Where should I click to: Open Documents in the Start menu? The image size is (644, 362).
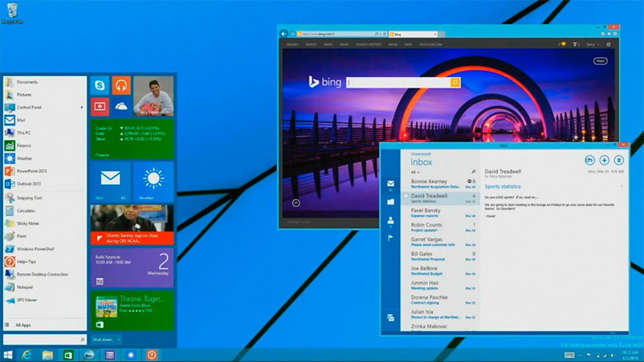(45, 82)
